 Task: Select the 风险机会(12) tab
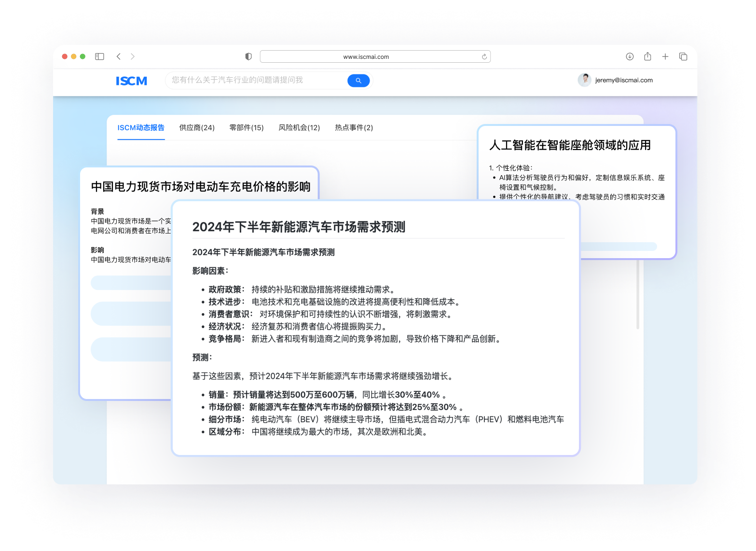[x=300, y=127]
